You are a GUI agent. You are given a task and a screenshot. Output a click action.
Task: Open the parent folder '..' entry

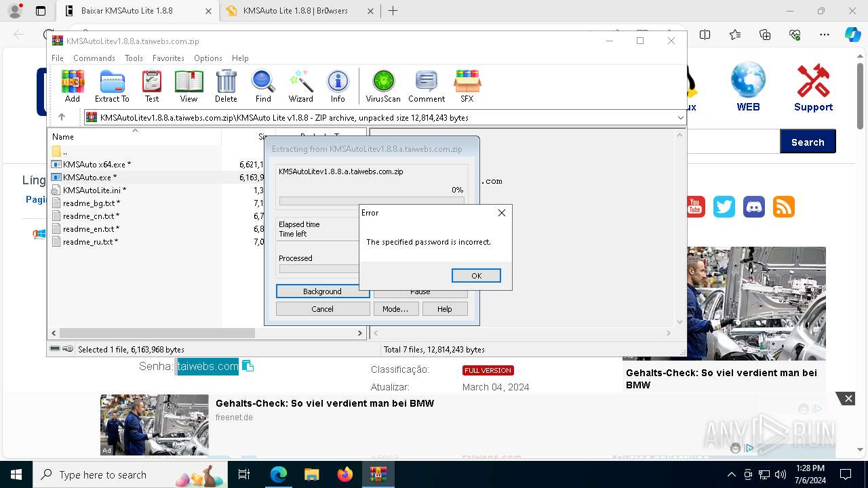pos(60,151)
